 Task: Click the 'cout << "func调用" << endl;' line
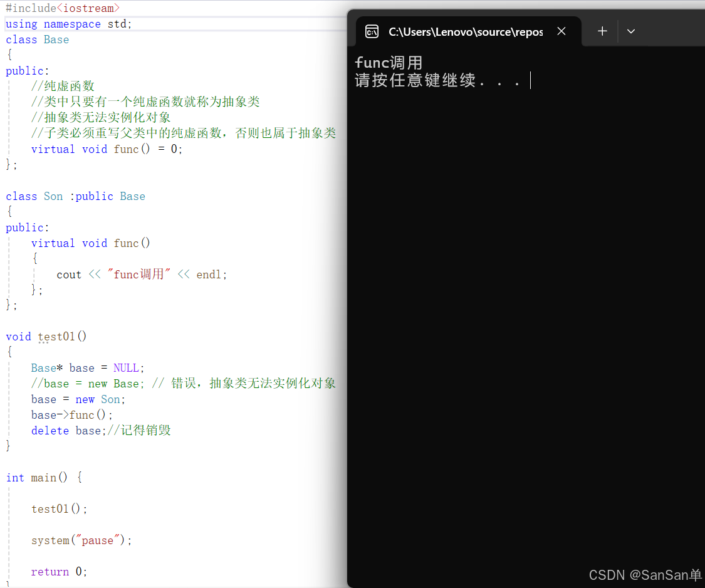142,275
